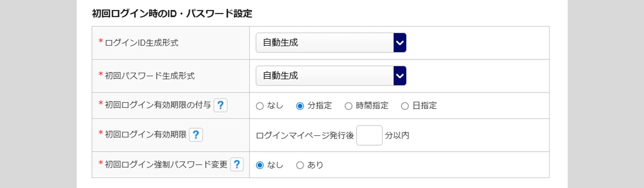Click the 初回パスワード生成形式 row label
The height and width of the screenshot is (188, 644).
pos(150,76)
